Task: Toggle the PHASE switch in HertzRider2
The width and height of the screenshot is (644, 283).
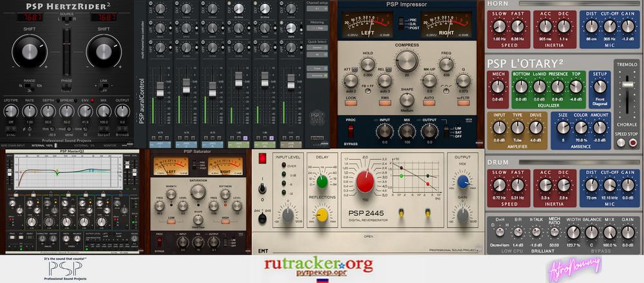Action: [x=66, y=86]
